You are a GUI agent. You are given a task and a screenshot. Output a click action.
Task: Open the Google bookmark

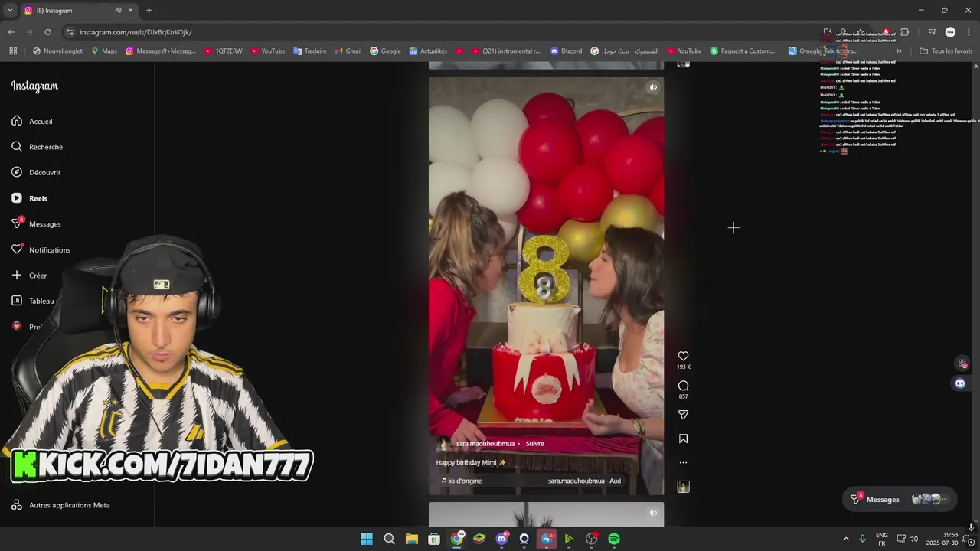coord(385,51)
